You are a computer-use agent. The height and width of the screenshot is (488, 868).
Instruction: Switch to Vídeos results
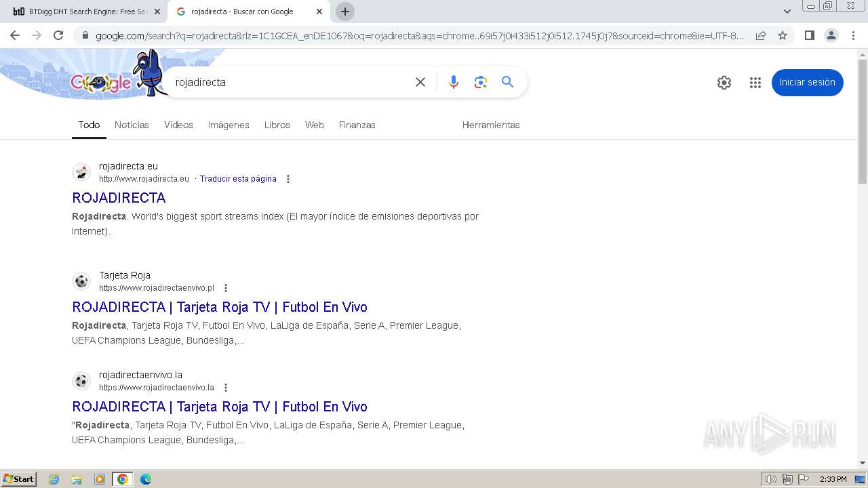[178, 125]
